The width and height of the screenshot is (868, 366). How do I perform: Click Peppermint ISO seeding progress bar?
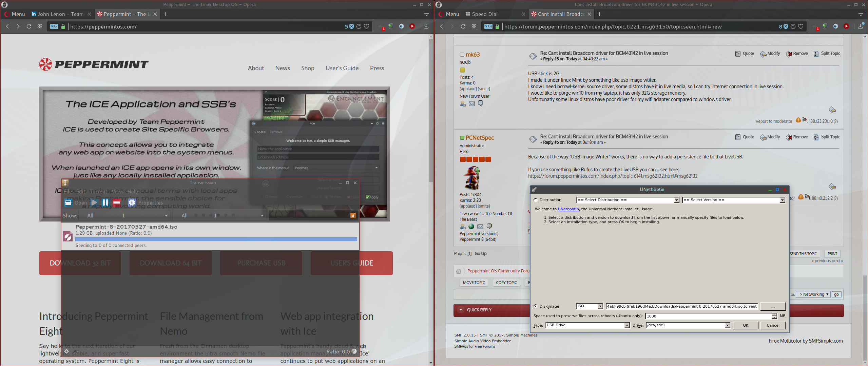pos(216,239)
